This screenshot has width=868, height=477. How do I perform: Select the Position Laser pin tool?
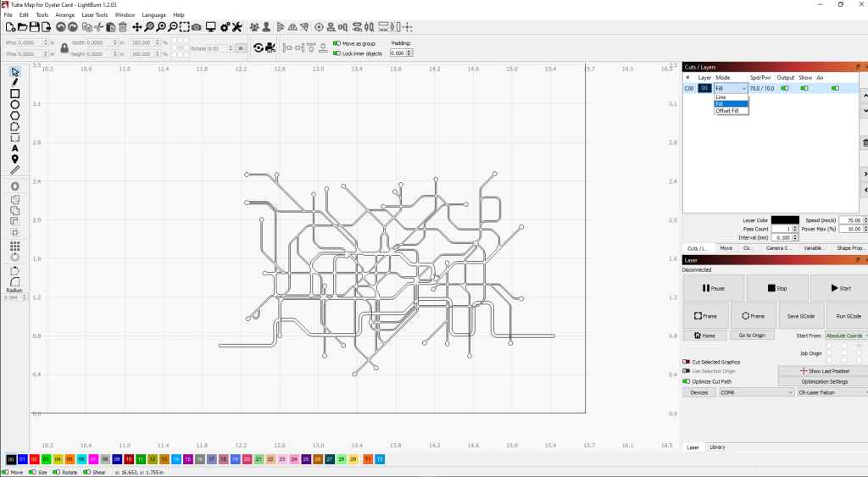click(15, 158)
